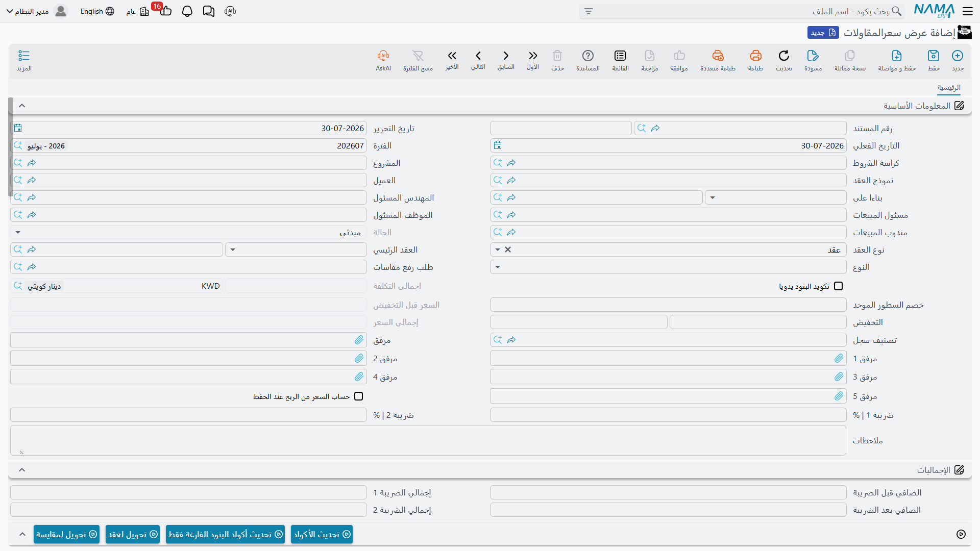Collapse the المعلومات الأساسية section
The height and width of the screenshot is (551, 980).
coord(22,106)
